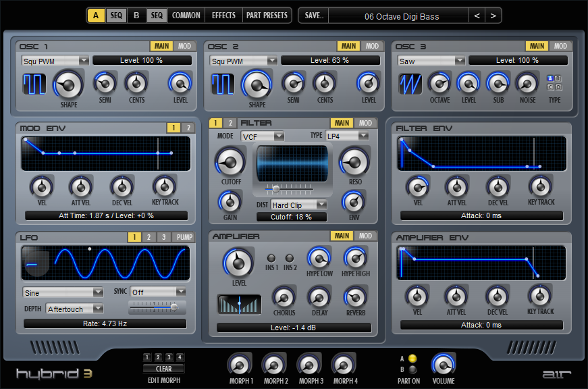The height and width of the screenshot is (389, 588).
Task: Open the OSC 2 waveform dropdown
Action: (243, 61)
